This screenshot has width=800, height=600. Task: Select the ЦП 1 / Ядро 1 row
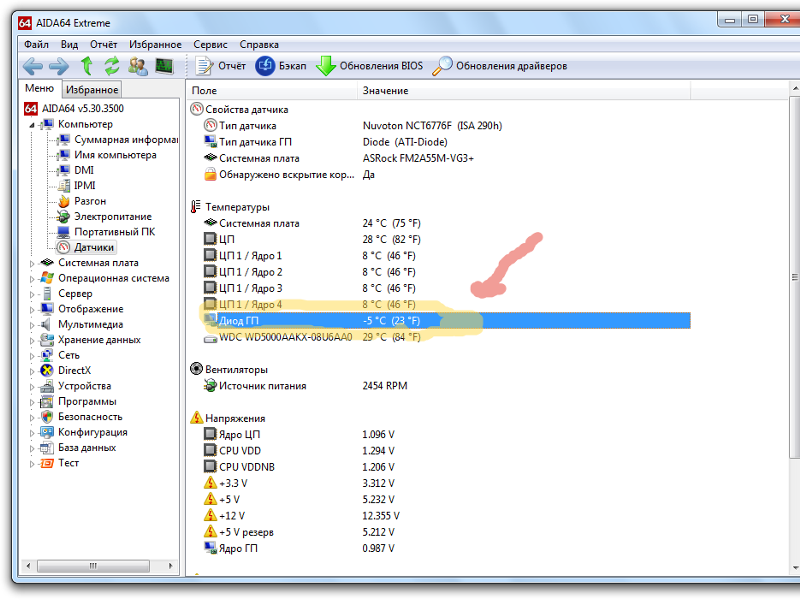439,256
